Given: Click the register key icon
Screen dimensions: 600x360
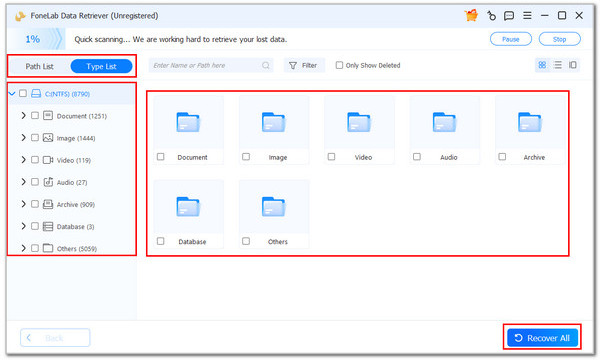Looking at the screenshot, I should pyautogui.click(x=491, y=16).
